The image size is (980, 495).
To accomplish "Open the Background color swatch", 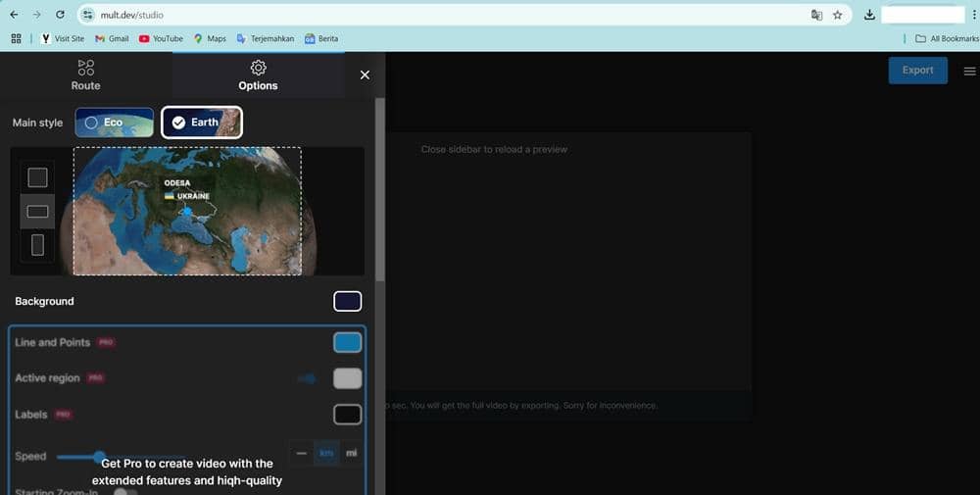I will [347, 302].
